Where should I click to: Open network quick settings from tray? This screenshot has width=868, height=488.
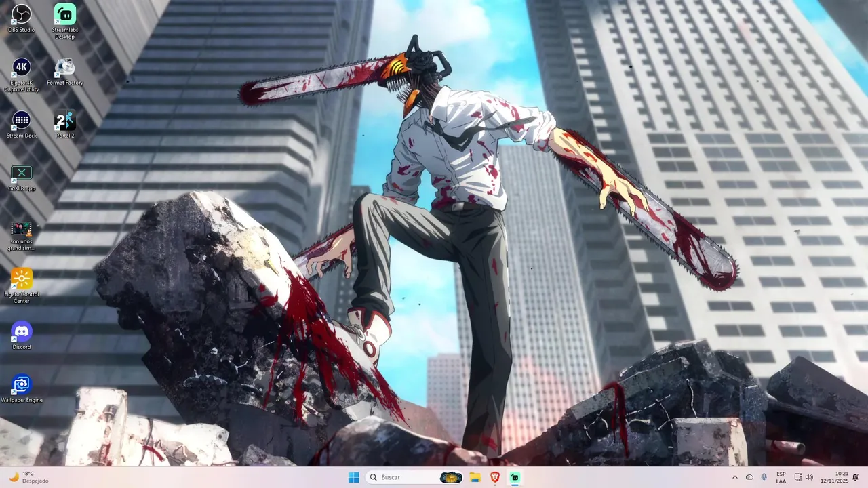click(798, 477)
